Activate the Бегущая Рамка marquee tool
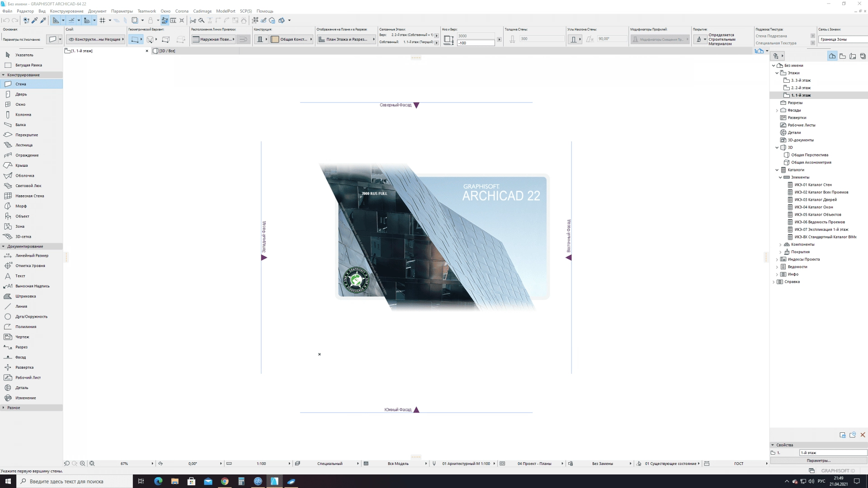The width and height of the screenshot is (868, 488). [31, 65]
